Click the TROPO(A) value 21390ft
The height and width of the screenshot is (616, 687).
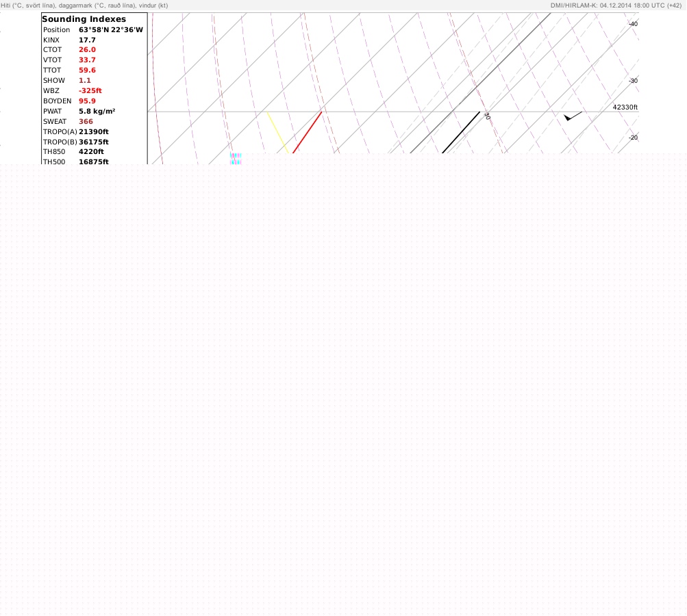(94, 132)
